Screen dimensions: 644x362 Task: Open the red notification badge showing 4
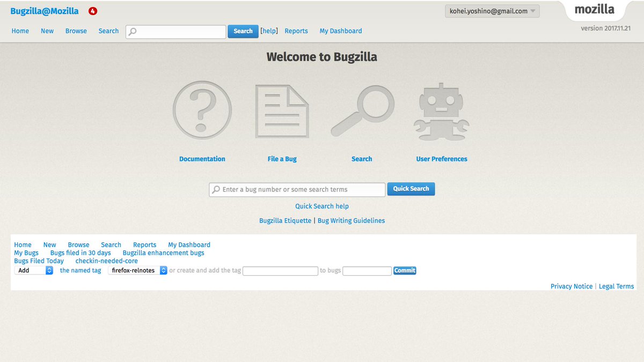[x=93, y=11]
